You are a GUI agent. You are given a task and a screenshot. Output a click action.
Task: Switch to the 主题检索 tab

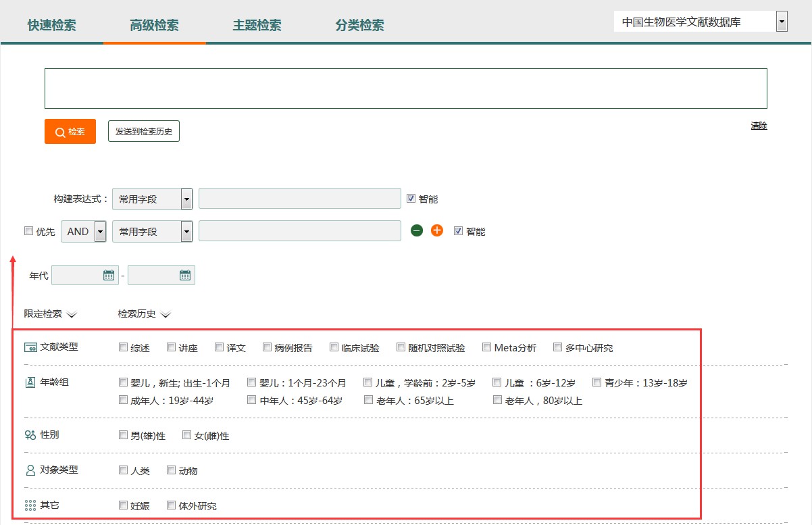[x=257, y=26]
